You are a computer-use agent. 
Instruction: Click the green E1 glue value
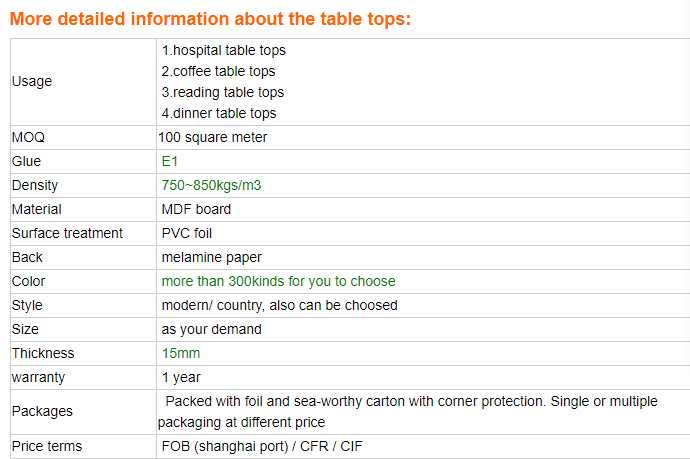click(x=170, y=161)
